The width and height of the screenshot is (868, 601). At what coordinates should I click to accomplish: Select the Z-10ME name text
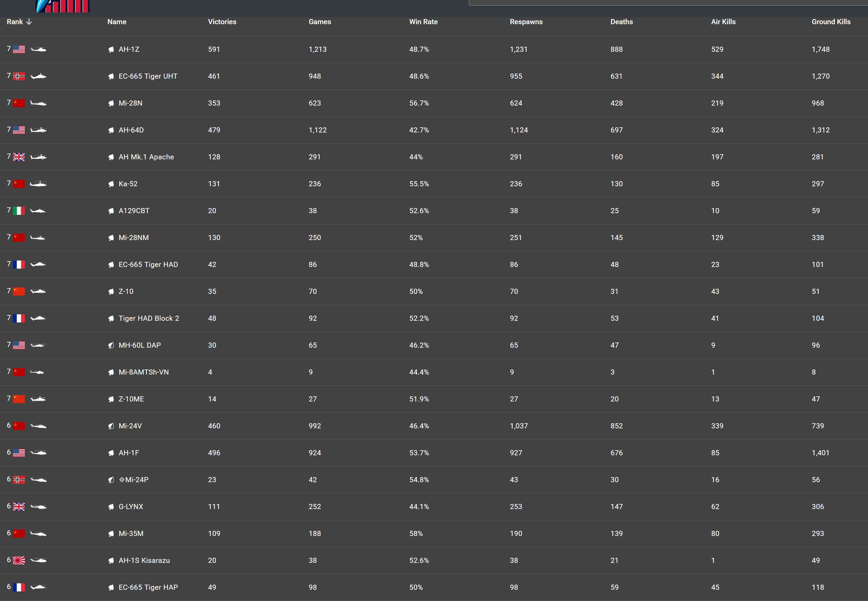click(131, 399)
